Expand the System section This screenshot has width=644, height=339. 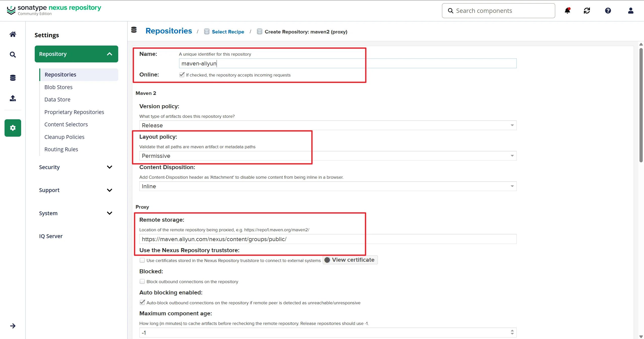click(76, 213)
